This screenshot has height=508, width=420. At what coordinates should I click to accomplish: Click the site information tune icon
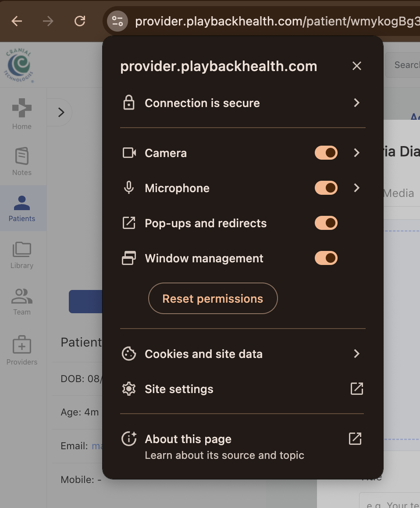click(117, 21)
